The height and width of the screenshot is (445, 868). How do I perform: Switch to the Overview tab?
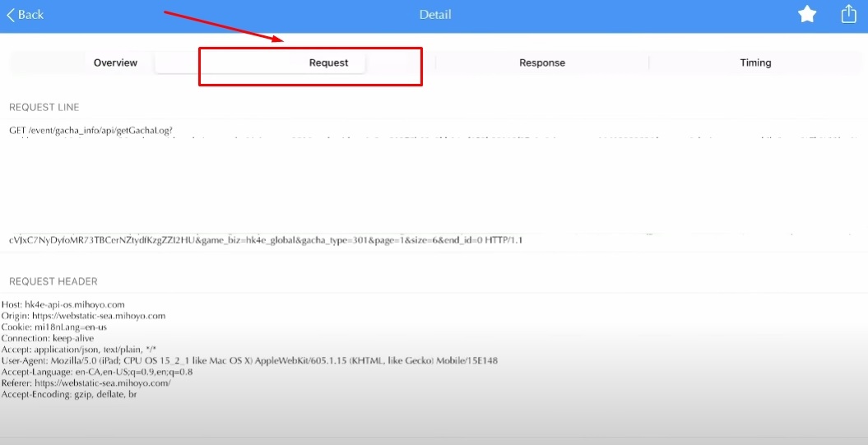click(115, 63)
